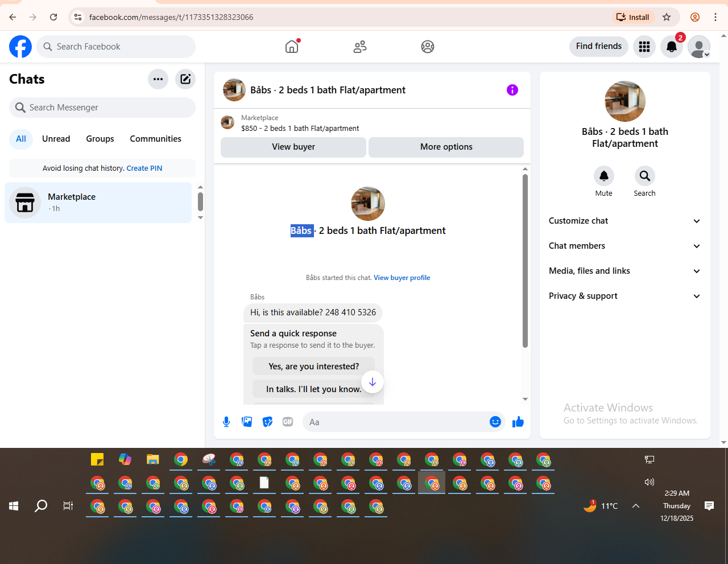Open the Windows Action Center icon
The image size is (728, 564).
[x=709, y=505]
